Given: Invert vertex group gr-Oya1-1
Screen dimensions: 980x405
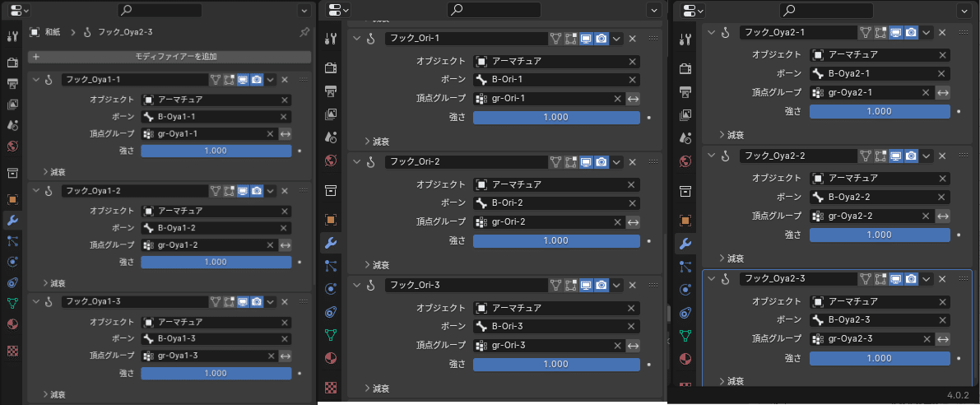Looking at the screenshot, I should pos(286,133).
